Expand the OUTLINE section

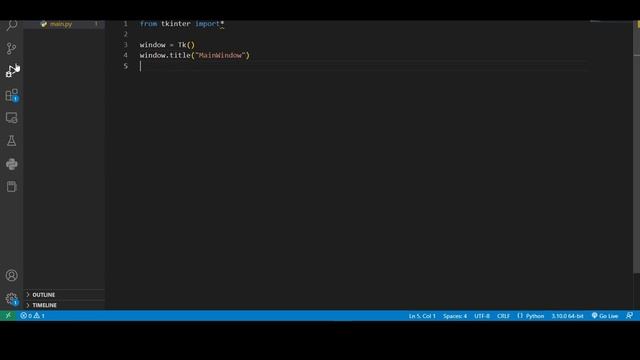click(x=64, y=295)
